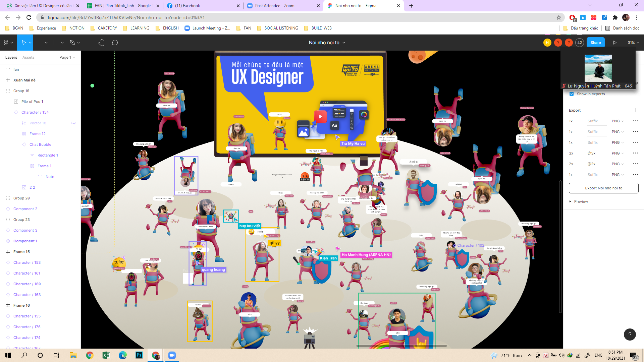This screenshot has height=362, width=644.
Task: Open Chrome extensions puzzle icon
Action: tap(615, 17)
